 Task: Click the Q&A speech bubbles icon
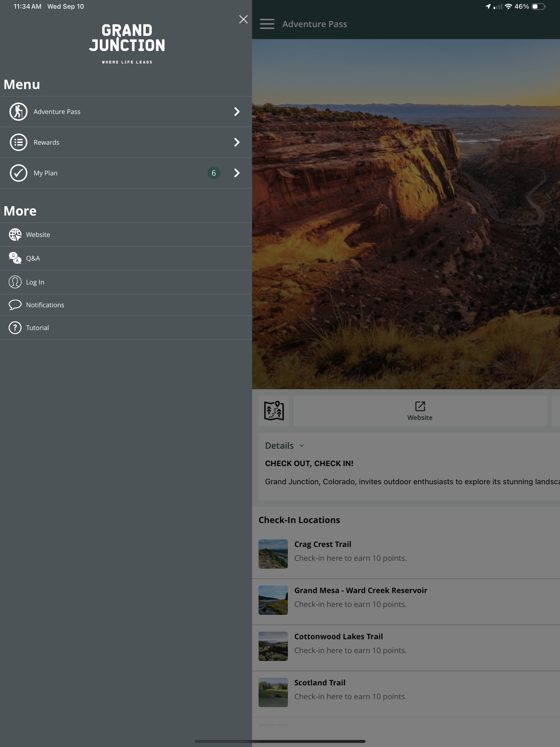15,258
